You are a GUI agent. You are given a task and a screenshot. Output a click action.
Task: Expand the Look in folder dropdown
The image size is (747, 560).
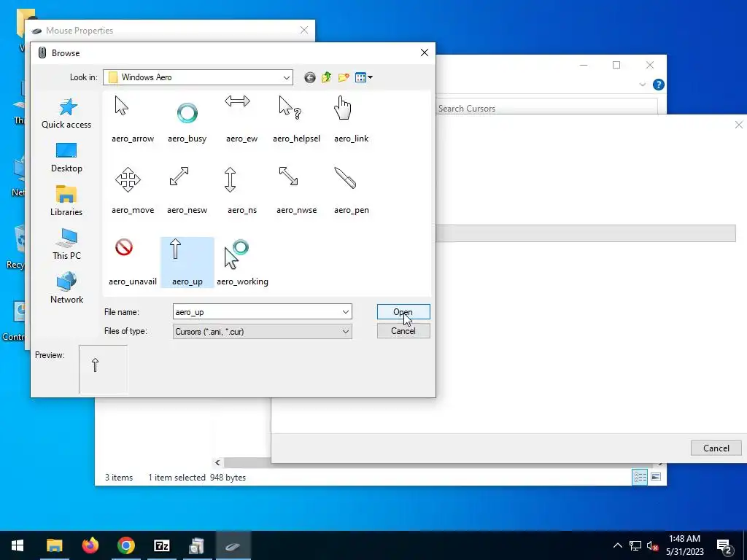tap(286, 77)
